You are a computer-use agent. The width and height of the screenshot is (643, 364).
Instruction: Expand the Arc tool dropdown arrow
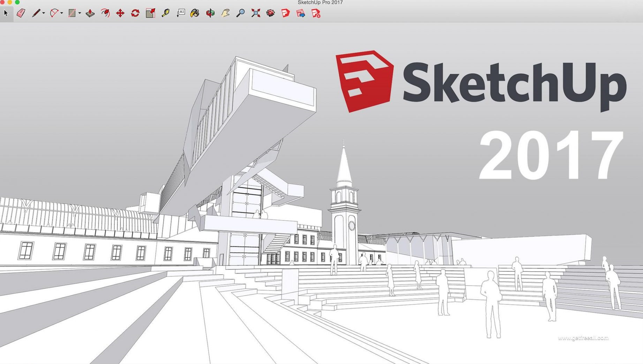(x=62, y=13)
